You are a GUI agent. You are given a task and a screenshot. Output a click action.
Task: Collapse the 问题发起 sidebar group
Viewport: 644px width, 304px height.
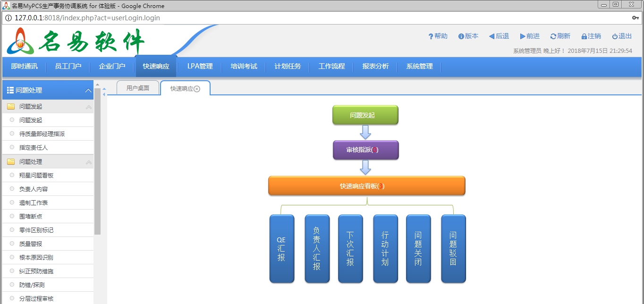tap(88, 107)
